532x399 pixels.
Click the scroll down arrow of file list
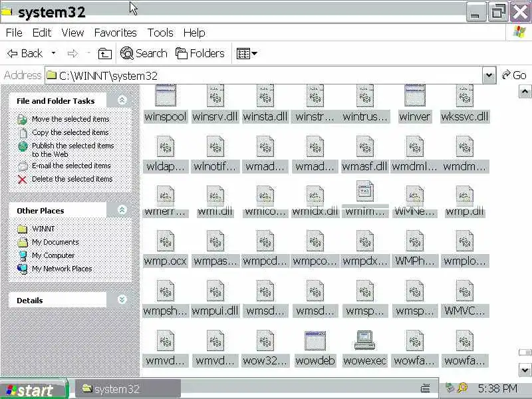(x=525, y=370)
